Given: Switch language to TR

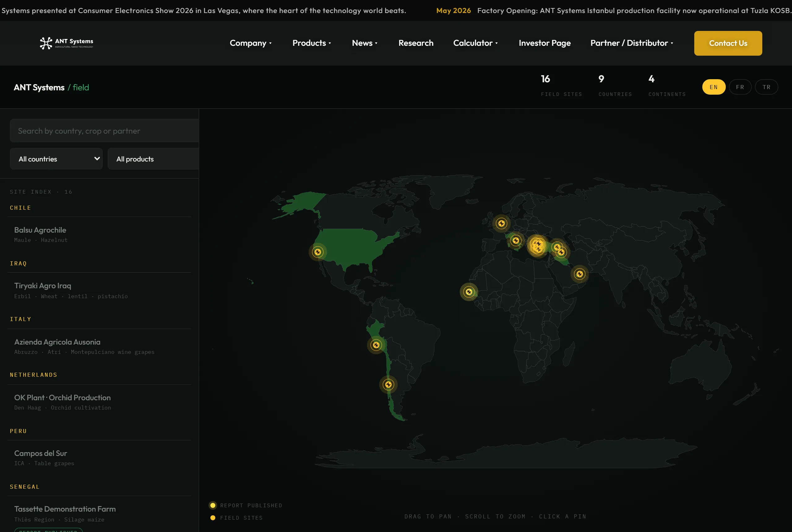Looking at the screenshot, I should click(766, 87).
